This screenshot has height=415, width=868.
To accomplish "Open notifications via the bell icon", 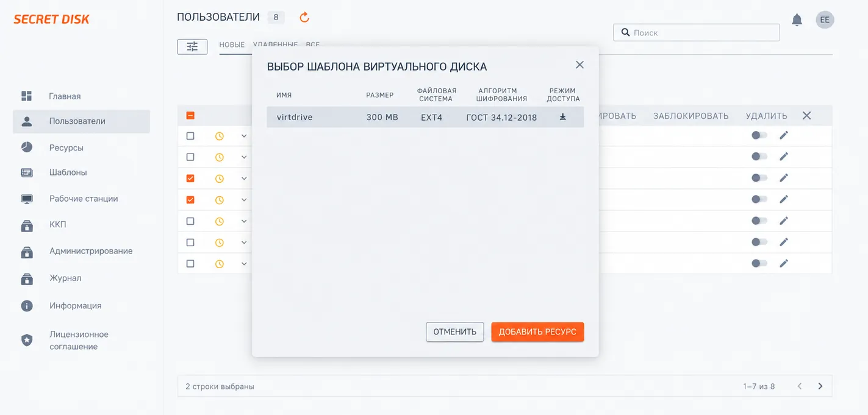I will [797, 20].
